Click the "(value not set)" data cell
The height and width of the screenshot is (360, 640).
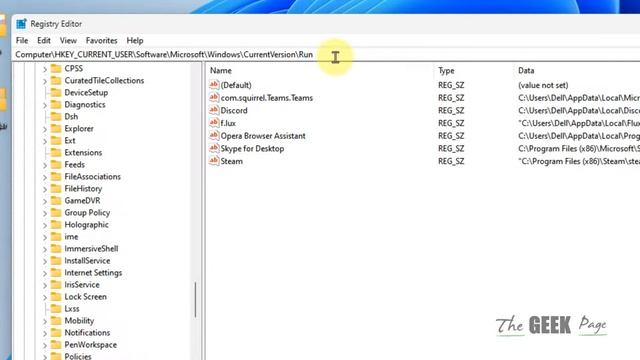543,85
